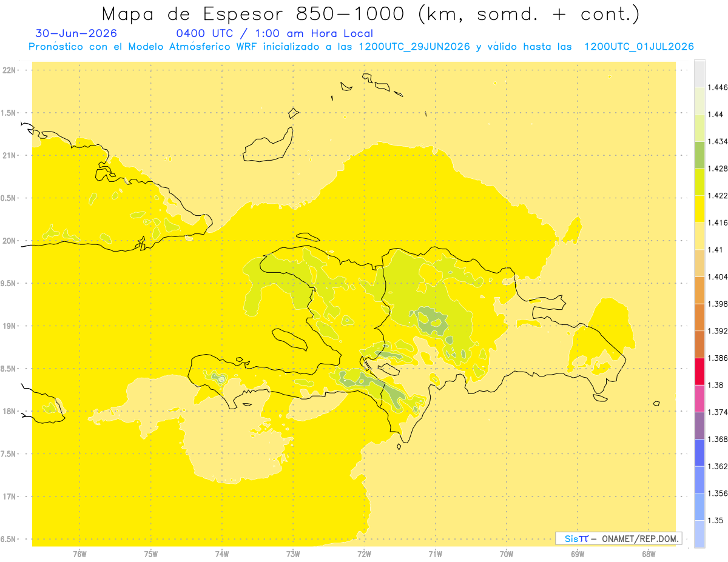
Task: Click the longitude label '70W'
Action: pyautogui.click(x=507, y=554)
